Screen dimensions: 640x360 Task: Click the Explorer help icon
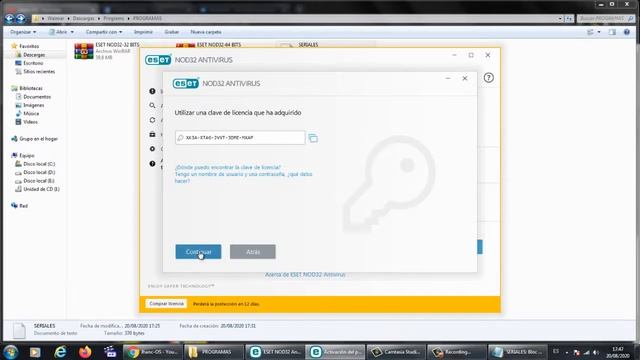coord(627,32)
